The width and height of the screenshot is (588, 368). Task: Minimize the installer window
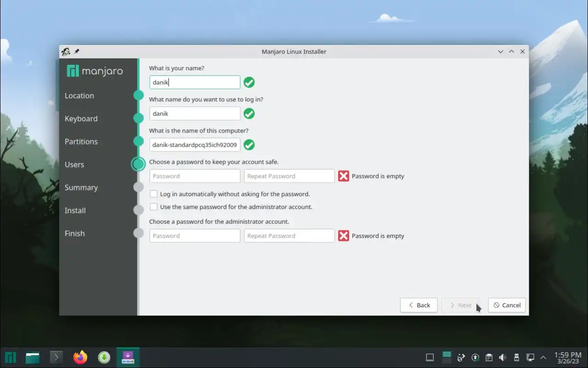pos(501,52)
